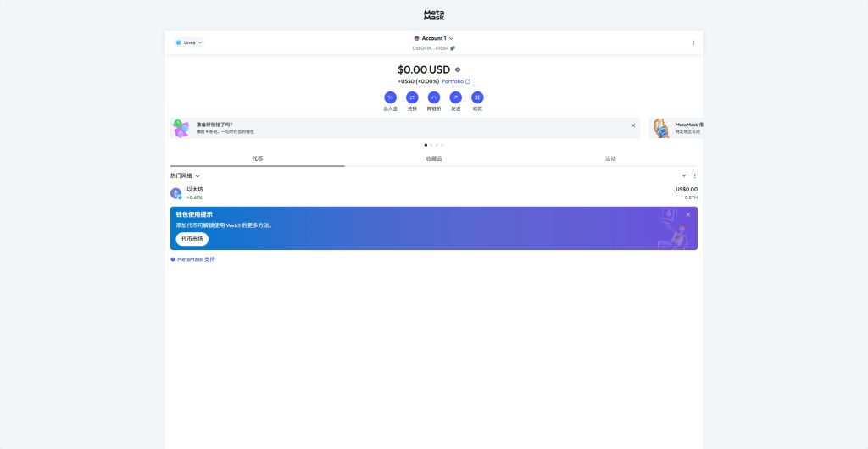This screenshot has height=449, width=868.
Task: Close the 准备好桥接了吗 banner
Action: pos(632,125)
